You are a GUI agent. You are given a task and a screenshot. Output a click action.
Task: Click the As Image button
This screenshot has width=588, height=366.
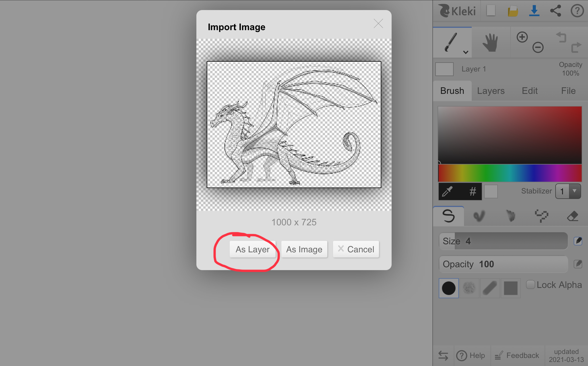(304, 249)
